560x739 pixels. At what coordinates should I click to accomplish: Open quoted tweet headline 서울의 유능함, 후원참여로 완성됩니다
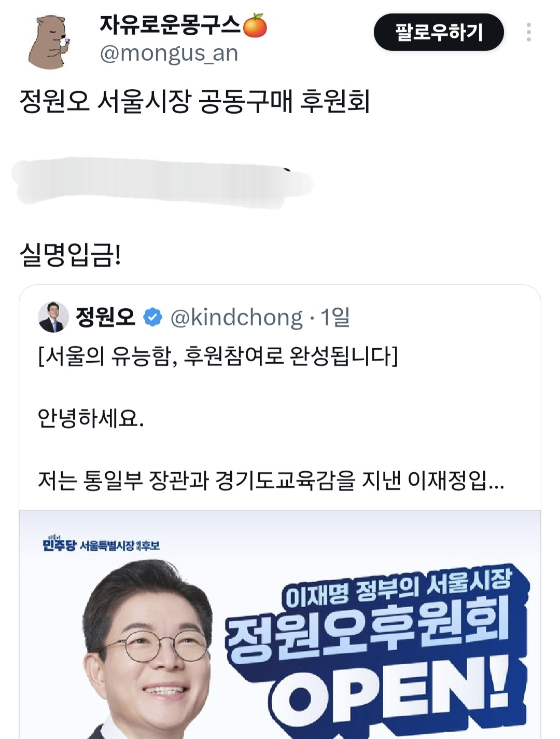point(218,356)
